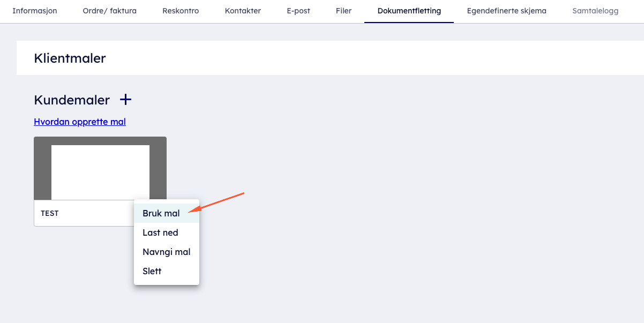Click the TEST template name label
644x323 pixels.
pyautogui.click(x=50, y=213)
